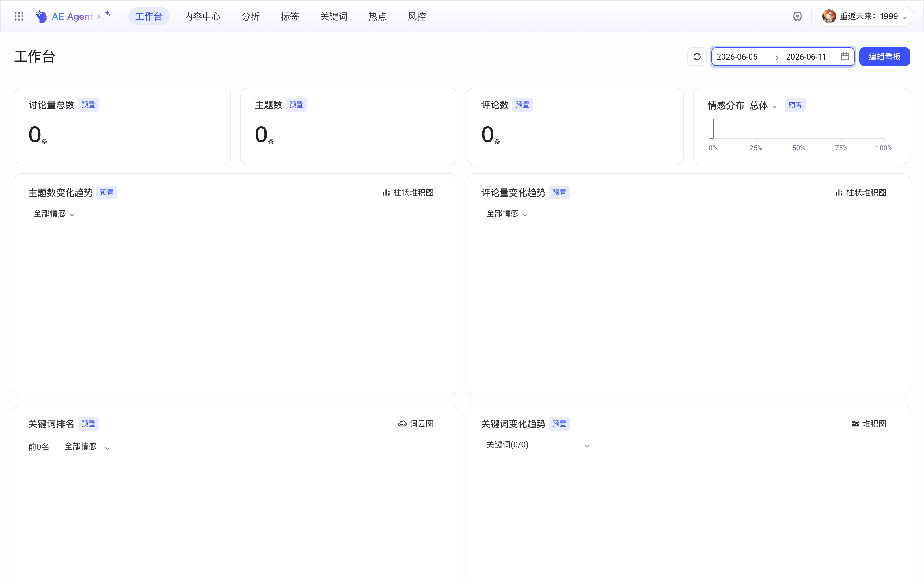Expand the 重返未来：1999 account dropdown
Image resolution: width=924 pixels, height=578 pixels.
865,16
